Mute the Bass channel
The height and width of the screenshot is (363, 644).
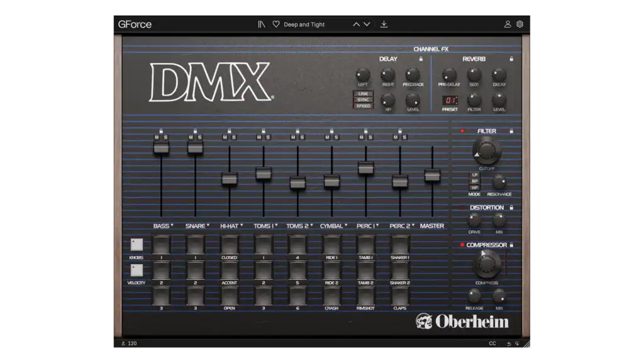pos(157,137)
